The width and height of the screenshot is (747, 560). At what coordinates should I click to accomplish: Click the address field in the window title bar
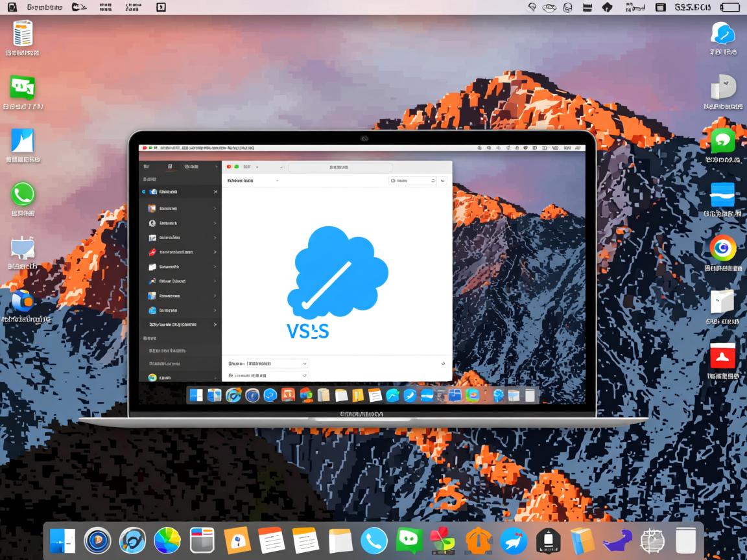[x=331, y=167]
